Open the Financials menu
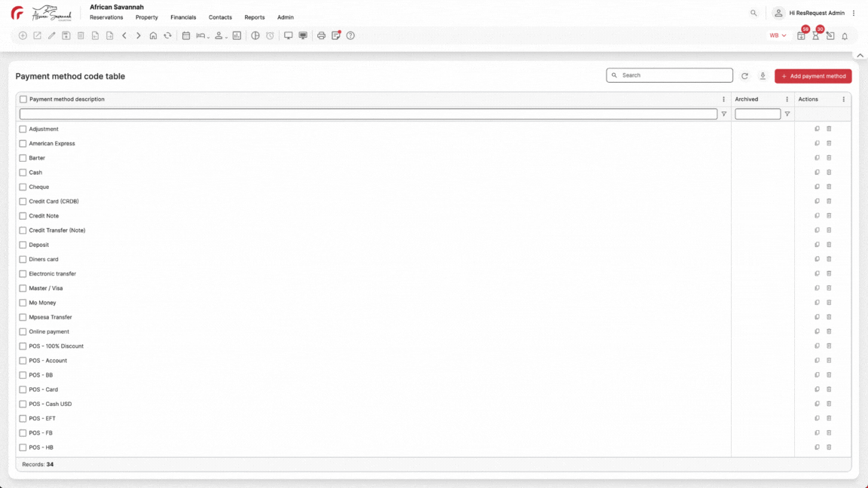This screenshot has width=868, height=488. [x=183, y=17]
